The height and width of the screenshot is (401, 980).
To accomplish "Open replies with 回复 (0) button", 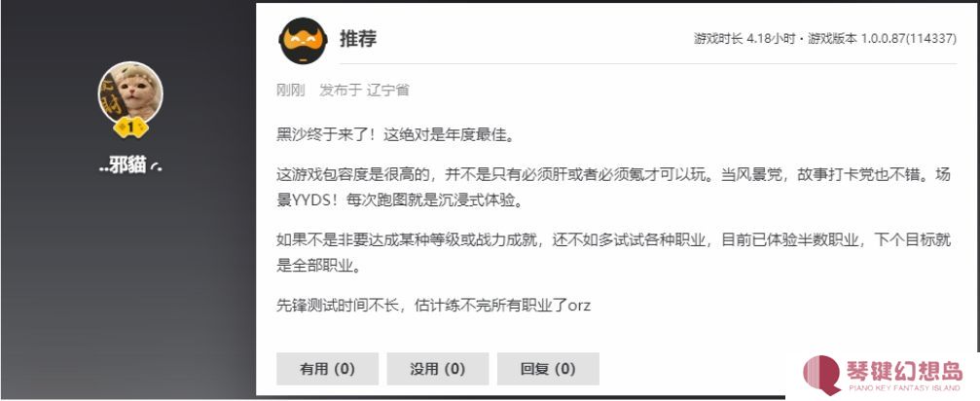I will click(548, 369).
